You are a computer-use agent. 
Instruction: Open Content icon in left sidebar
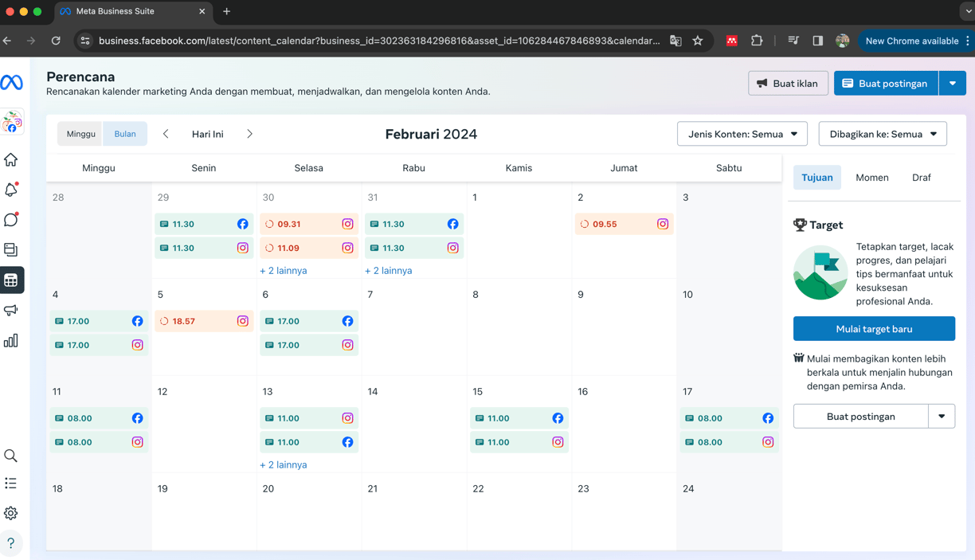[x=11, y=250]
